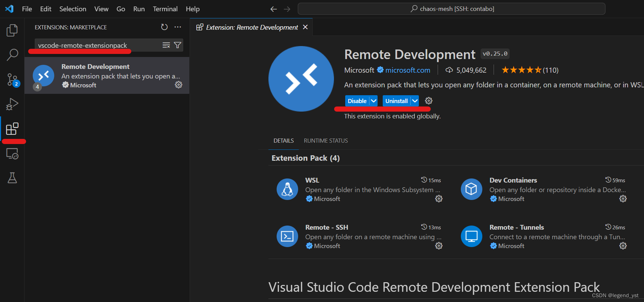Image resolution: width=644 pixels, height=302 pixels.
Task: Open manage gear for Remote - SSH extension
Action: coord(439,246)
